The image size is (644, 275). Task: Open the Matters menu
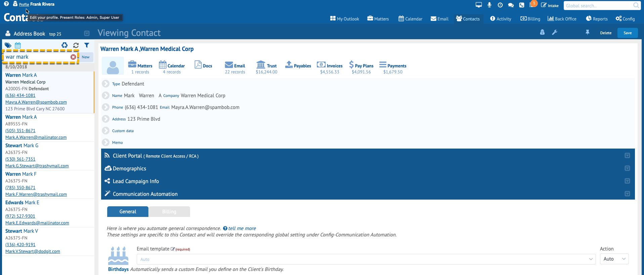(x=378, y=19)
